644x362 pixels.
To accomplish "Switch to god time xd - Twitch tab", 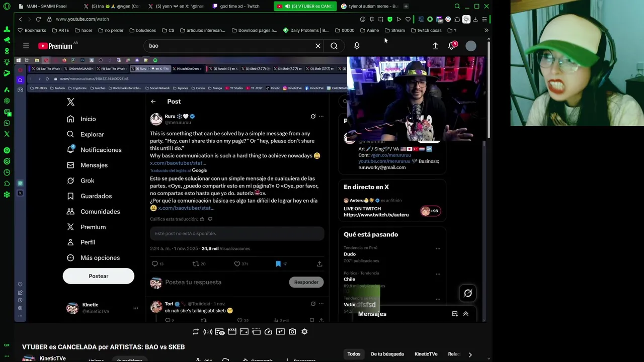I will coord(236,6).
